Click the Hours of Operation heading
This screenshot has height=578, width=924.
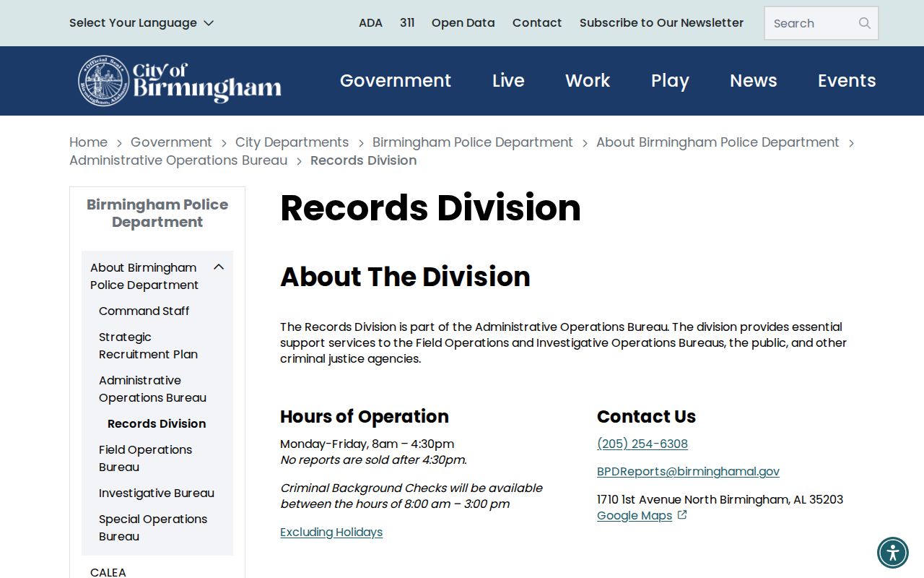point(365,416)
